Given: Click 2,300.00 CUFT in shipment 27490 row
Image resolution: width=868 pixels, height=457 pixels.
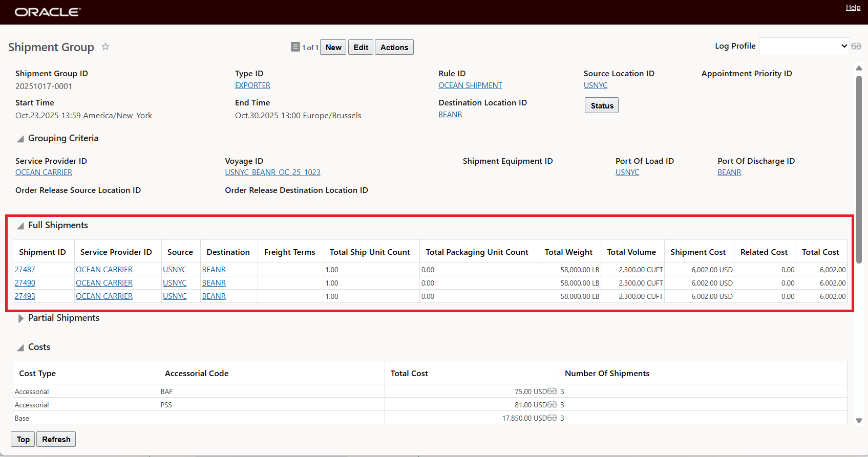Looking at the screenshot, I should pyautogui.click(x=641, y=283).
